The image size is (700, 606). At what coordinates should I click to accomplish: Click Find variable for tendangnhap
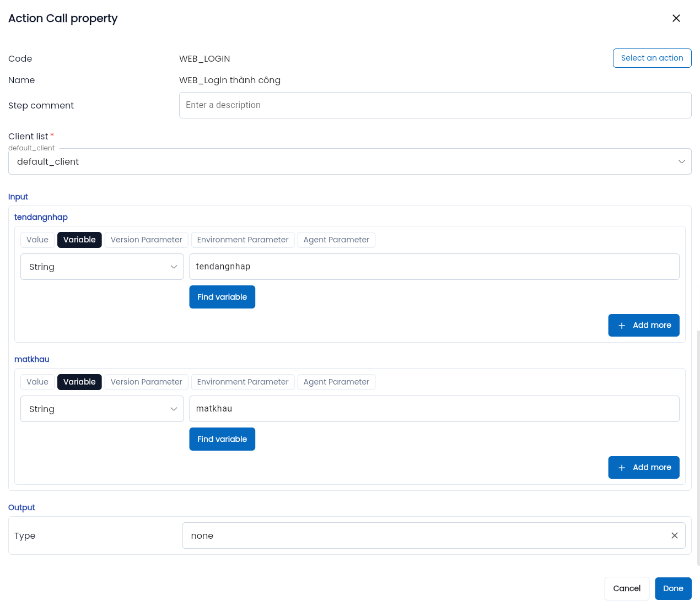[222, 297]
